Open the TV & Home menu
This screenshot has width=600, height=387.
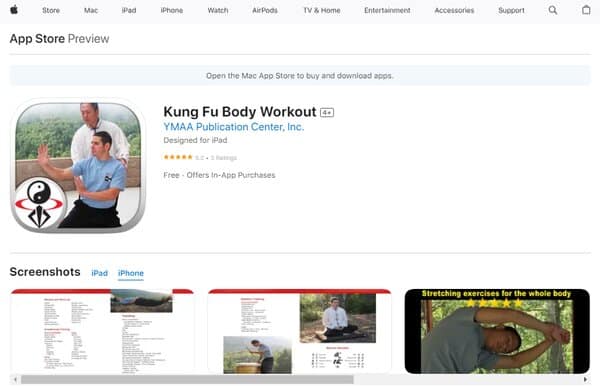322,11
